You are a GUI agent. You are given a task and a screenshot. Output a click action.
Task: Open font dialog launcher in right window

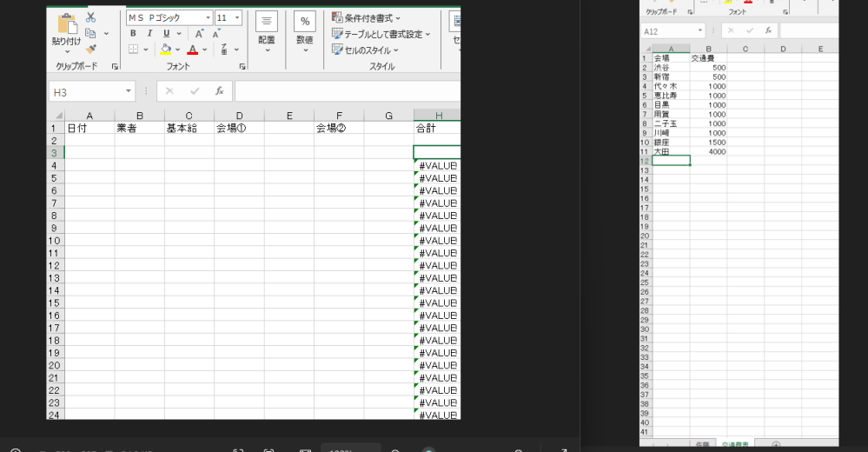point(785,11)
